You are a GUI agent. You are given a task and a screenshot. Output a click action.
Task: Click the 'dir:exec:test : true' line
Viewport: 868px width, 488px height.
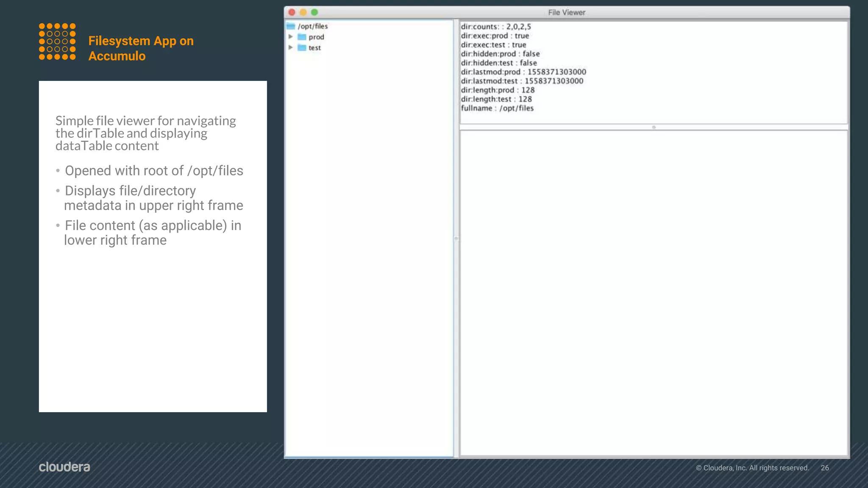pos(494,45)
